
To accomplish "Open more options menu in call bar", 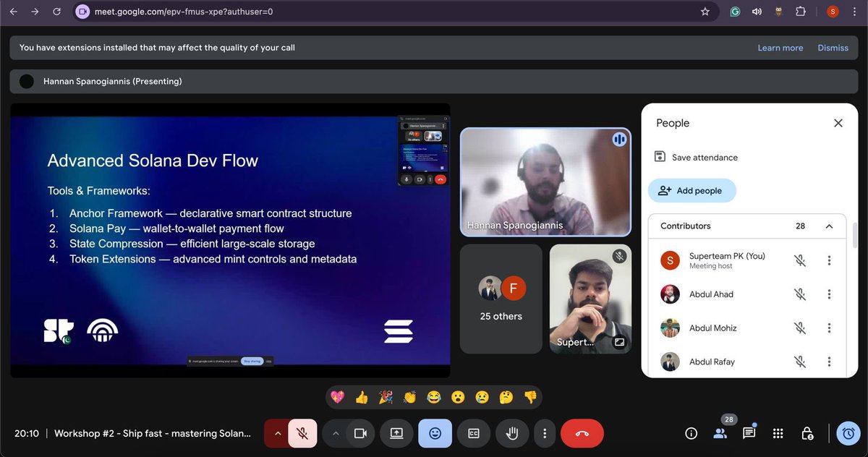I will pyautogui.click(x=545, y=433).
